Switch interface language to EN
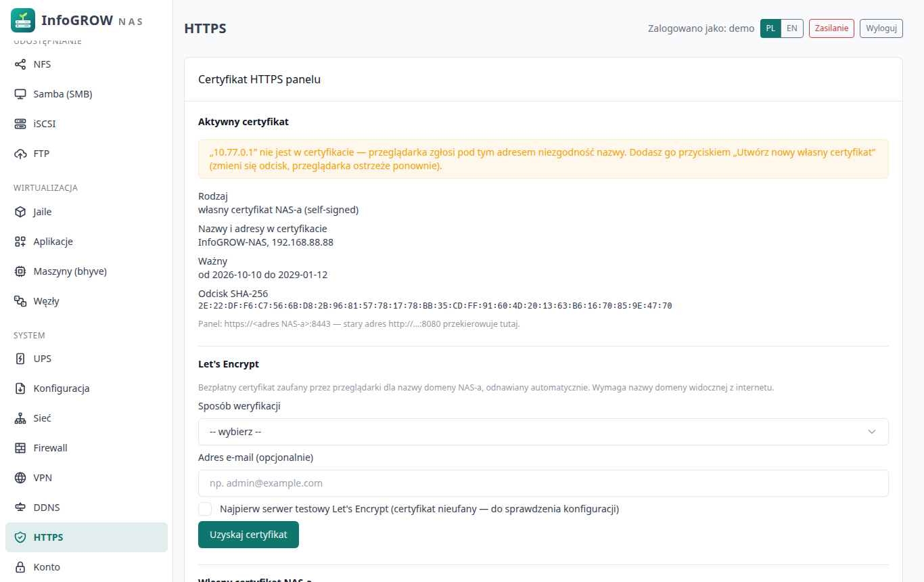Image resolution: width=924 pixels, height=582 pixels. coord(792,28)
